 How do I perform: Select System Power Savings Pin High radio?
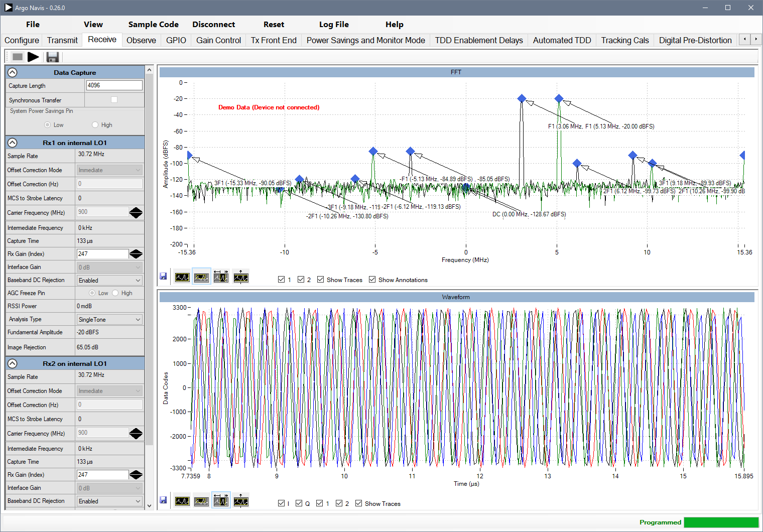pyautogui.click(x=95, y=125)
